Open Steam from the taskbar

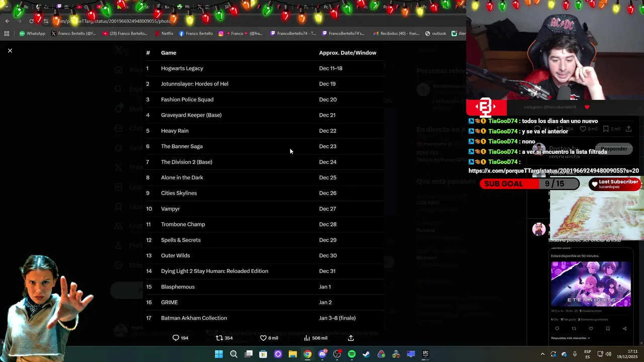tap(366, 354)
